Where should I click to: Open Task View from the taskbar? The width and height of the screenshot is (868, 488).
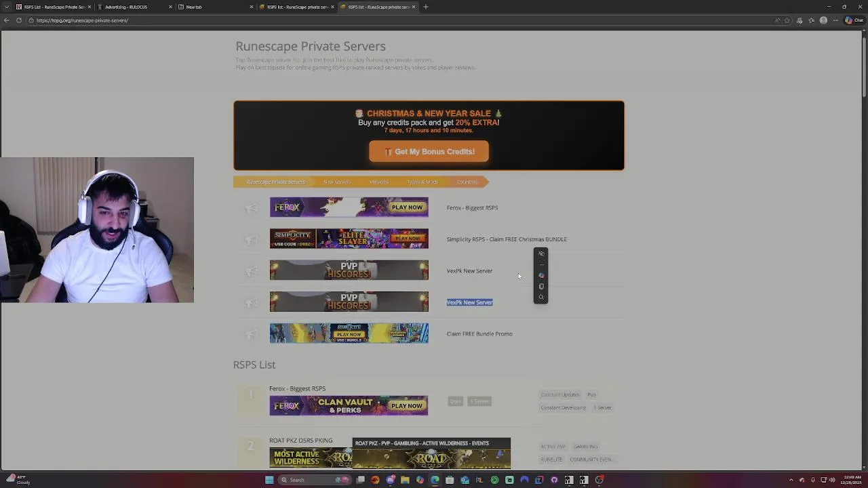(x=361, y=480)
